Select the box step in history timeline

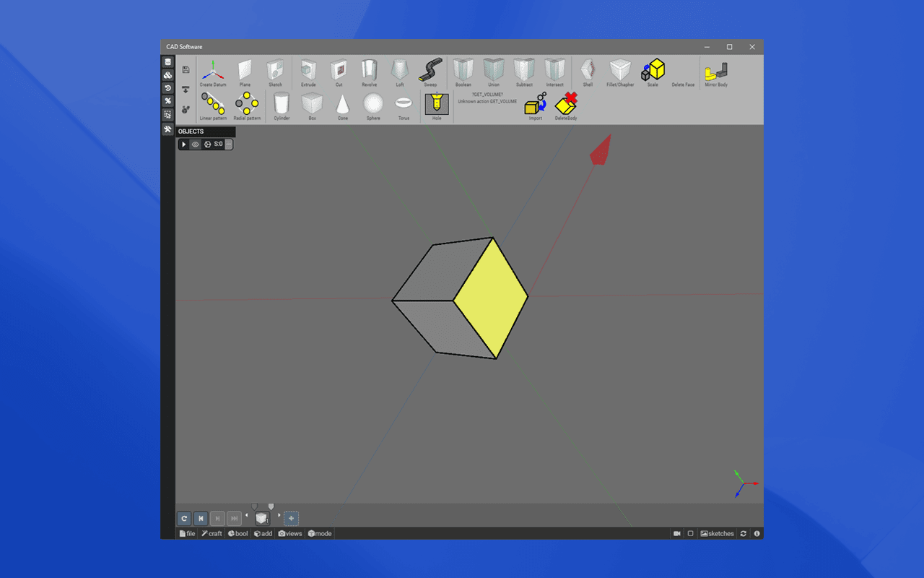[263, 518]
